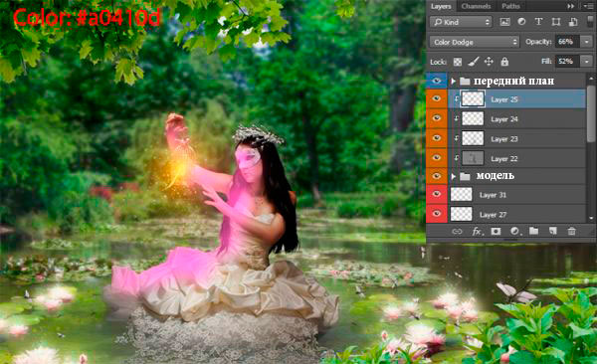Filter for type layers icon
Screen dimensions: 597x364
pos(538,22)
